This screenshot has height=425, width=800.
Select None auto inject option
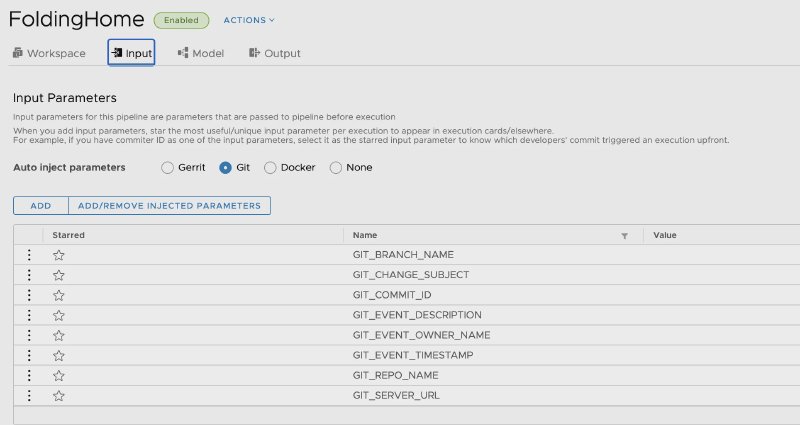tap(336, 168)
